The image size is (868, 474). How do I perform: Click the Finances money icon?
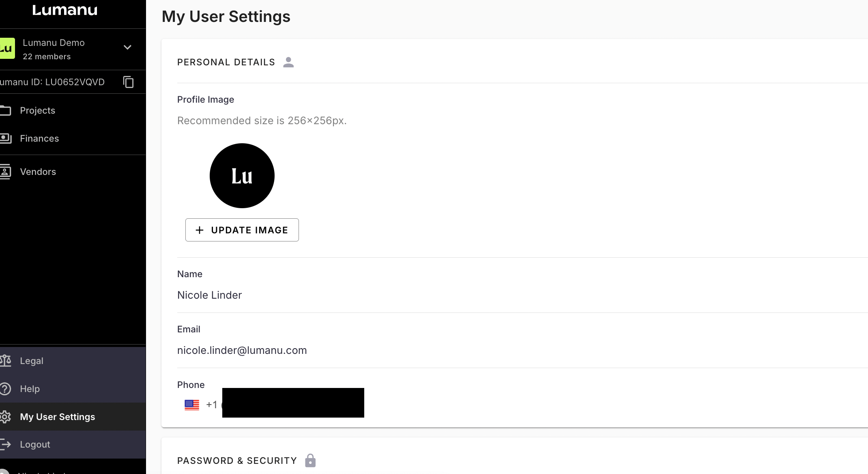pos(6,138)
